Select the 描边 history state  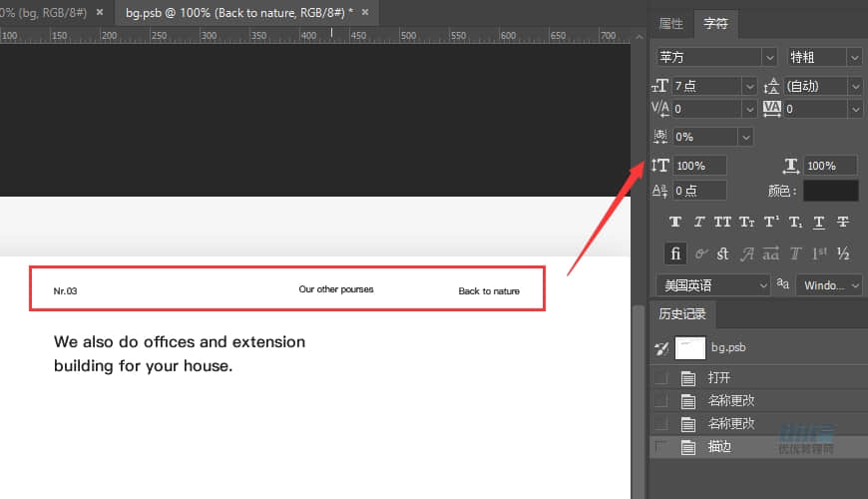(719, 447)
